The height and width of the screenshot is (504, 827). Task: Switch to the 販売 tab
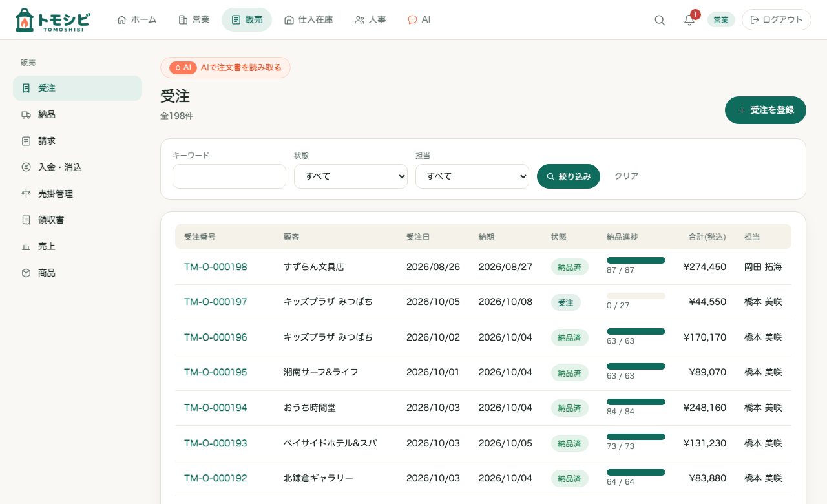[247, 20]
